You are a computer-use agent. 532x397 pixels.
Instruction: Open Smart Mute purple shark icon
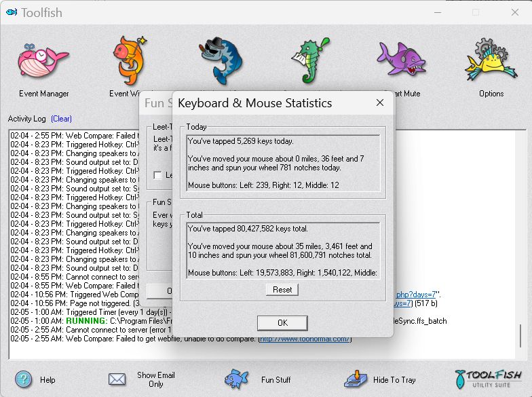(401, 59)
